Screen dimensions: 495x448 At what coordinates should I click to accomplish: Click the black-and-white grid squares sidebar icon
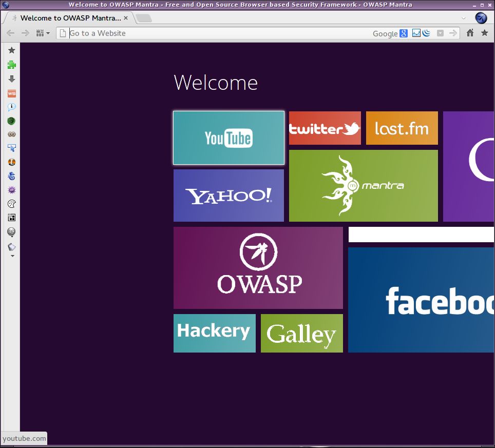(x=12, y=218)
